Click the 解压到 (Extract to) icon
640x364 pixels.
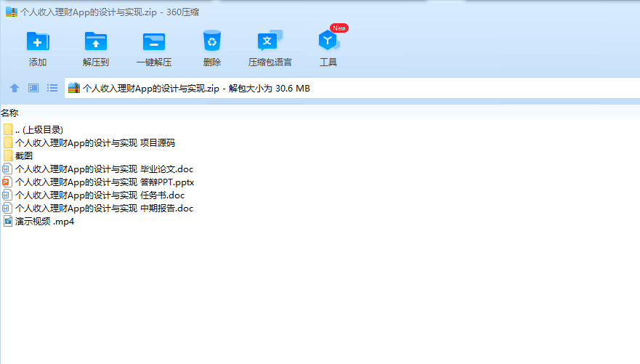click(x=95, y=41)
